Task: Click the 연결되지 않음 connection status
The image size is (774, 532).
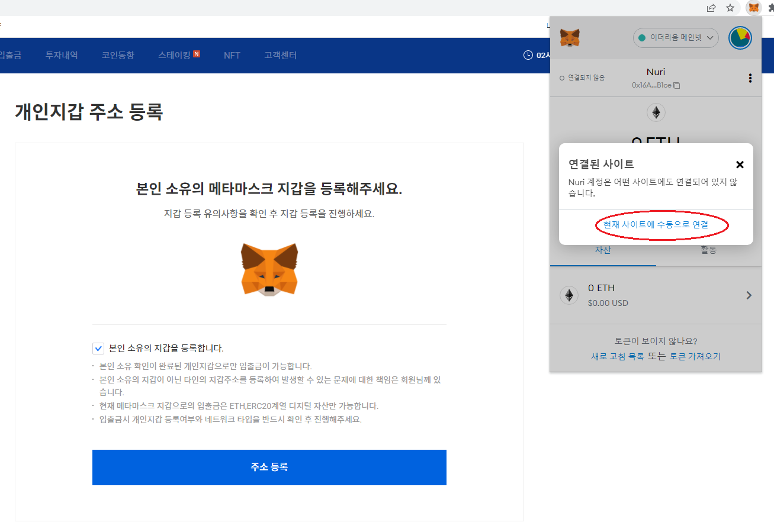Action: pyautogui.click(x=582, y=78)
